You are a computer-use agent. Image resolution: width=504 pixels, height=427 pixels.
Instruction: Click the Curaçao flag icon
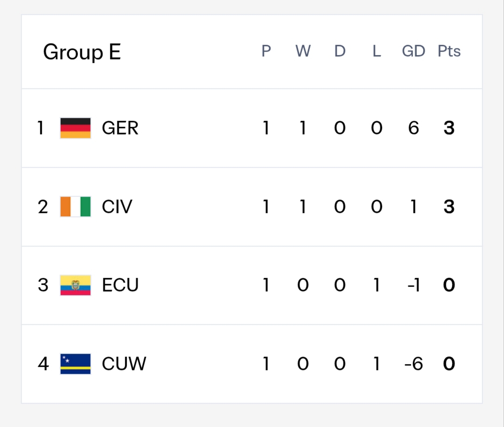76,364
